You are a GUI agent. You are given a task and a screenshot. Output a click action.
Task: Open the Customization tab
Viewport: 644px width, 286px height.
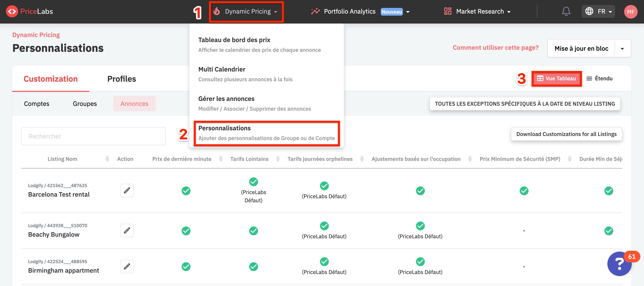[x=51, y=79]
